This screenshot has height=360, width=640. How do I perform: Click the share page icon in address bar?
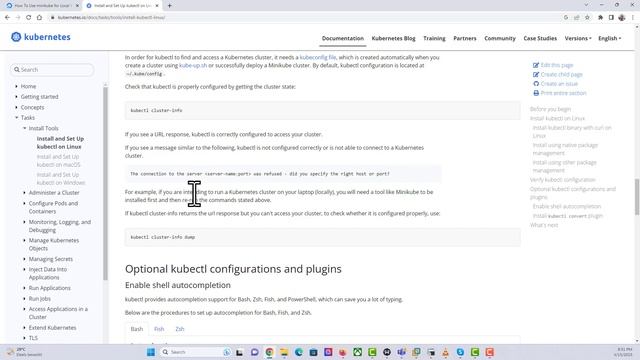[577, 18]
